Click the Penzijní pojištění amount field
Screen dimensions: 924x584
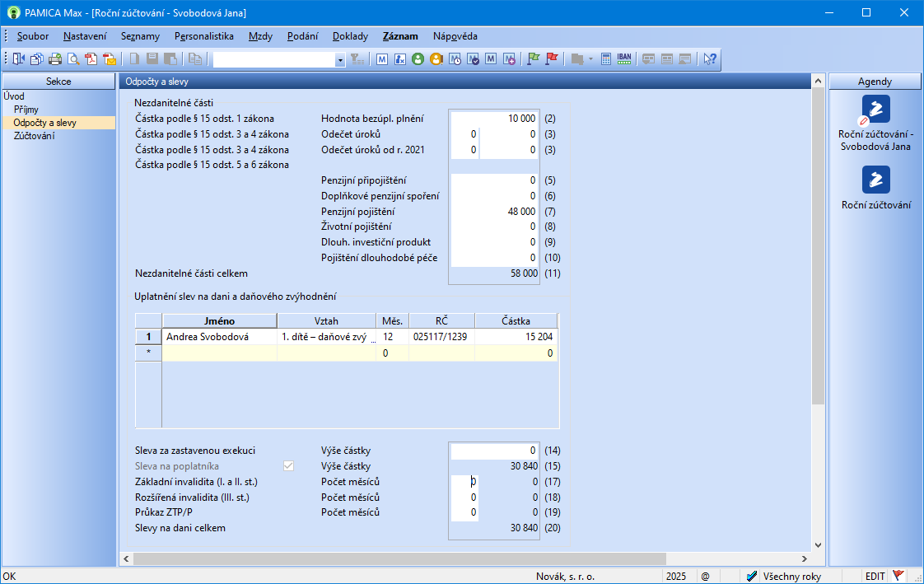(494, 212)
